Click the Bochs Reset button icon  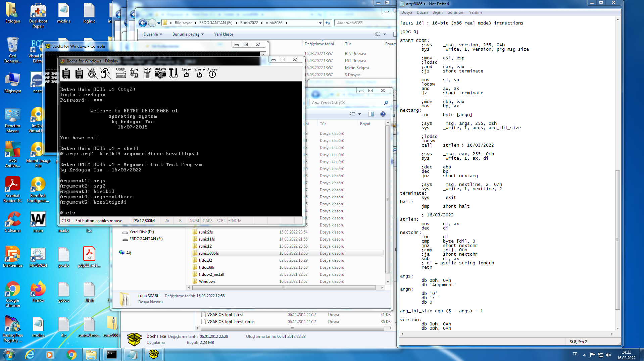186,73
